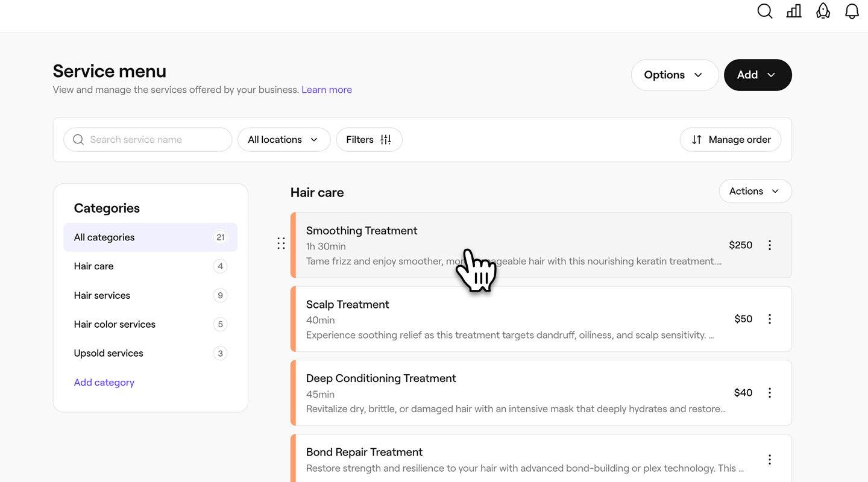Open notifications bell icon

point(852,11)
